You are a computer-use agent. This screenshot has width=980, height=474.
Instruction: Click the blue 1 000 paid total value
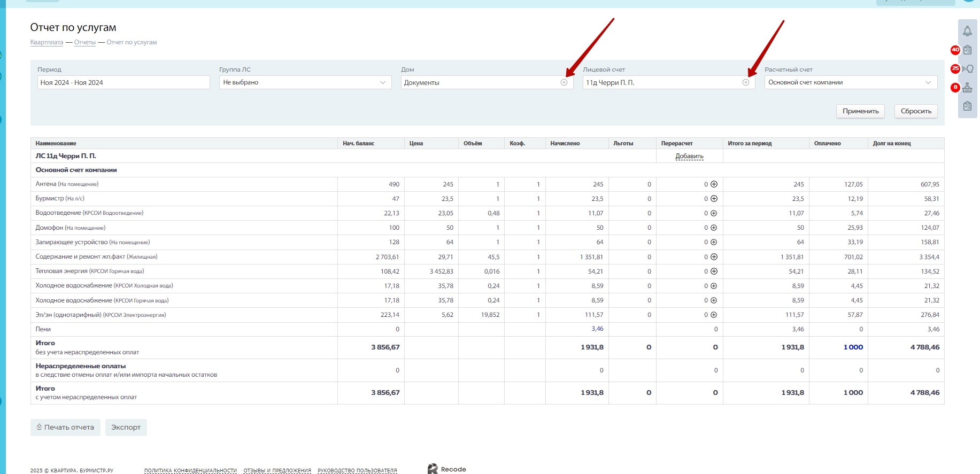853,347
